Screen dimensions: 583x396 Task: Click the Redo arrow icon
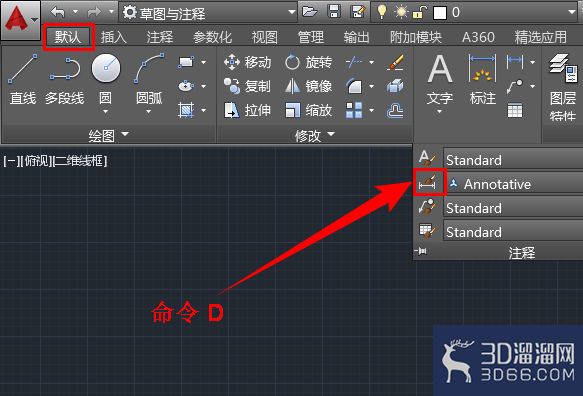pyautogui.click(x=93, y=12)
